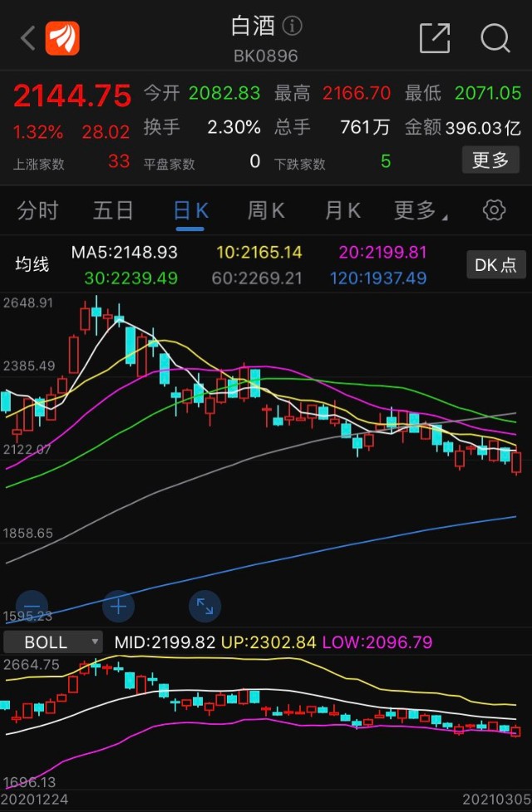Expand more quote details with 更多 button
532x812 pixels.
[490, 160]
